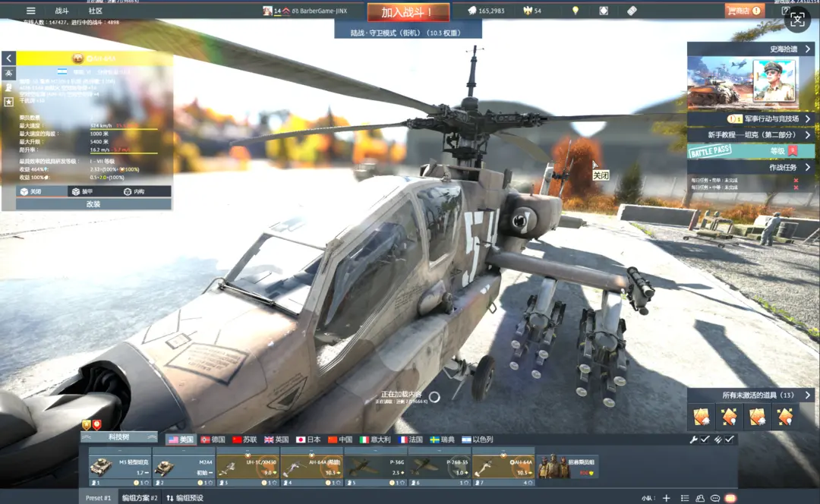This screenshot has height=504, width=820.
Task: Select the AH-64A (希腊) helicopter slot
Action: (312, 467)
